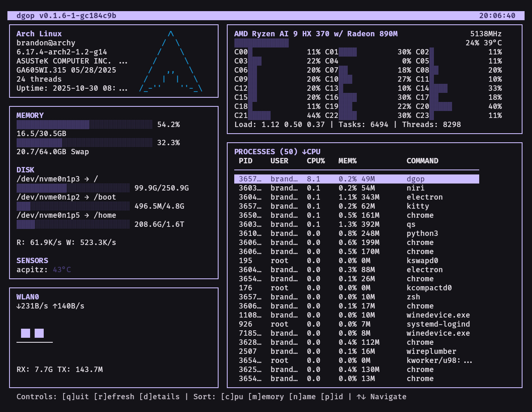Toggle sort by [n]ame
Viewport: 532px width, 412px height.
(302, 397)
